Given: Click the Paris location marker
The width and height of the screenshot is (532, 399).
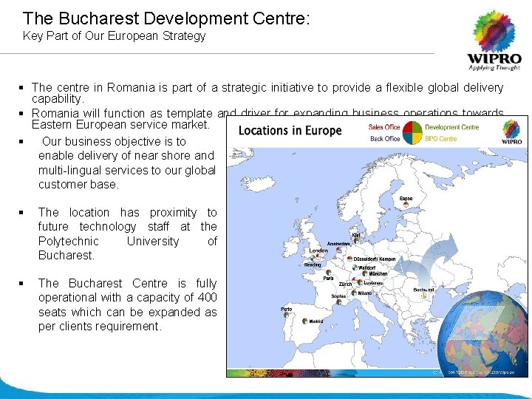Looking at the screenshot, I should point(328,272).
